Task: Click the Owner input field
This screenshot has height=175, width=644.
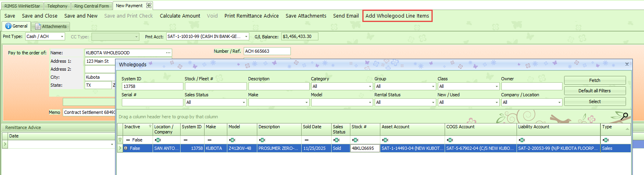Action: [531, 86]
